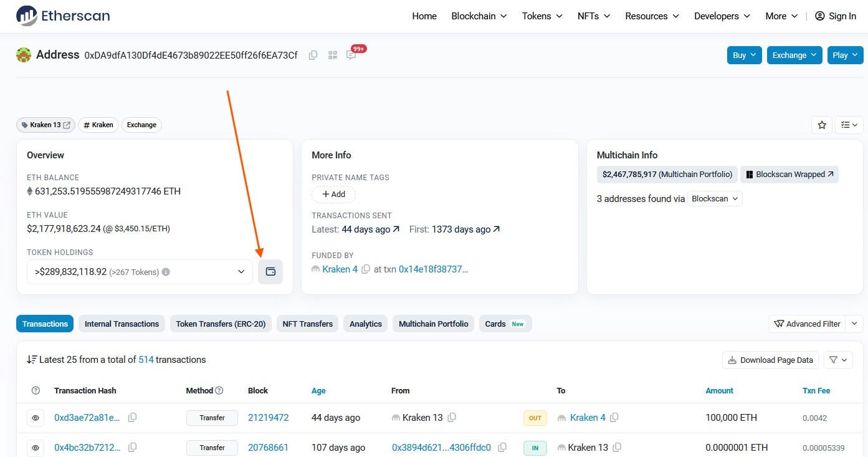
Task: Copy the address to clipboard
Action: [x=313, y=55]
